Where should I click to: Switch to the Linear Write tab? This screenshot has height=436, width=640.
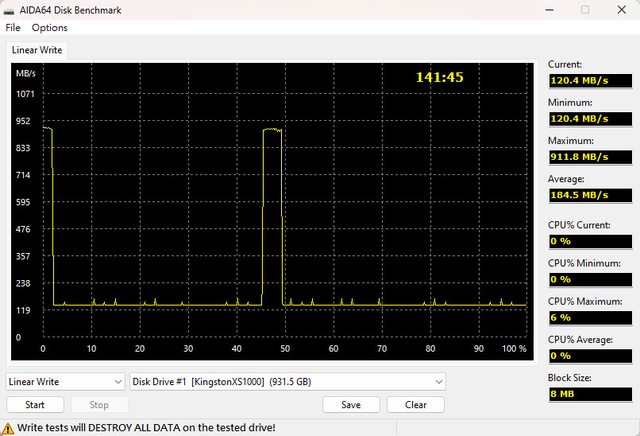(39, 50)
